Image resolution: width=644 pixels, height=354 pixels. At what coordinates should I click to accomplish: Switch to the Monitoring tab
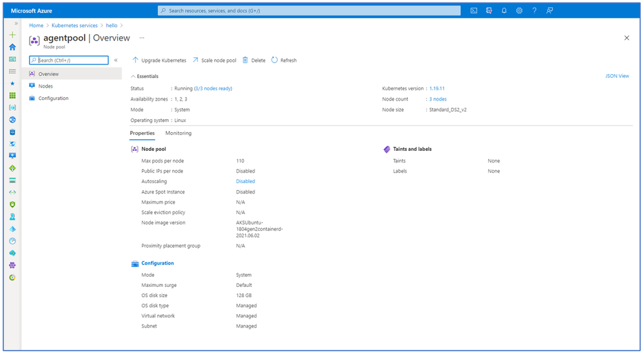coord(179,133)
